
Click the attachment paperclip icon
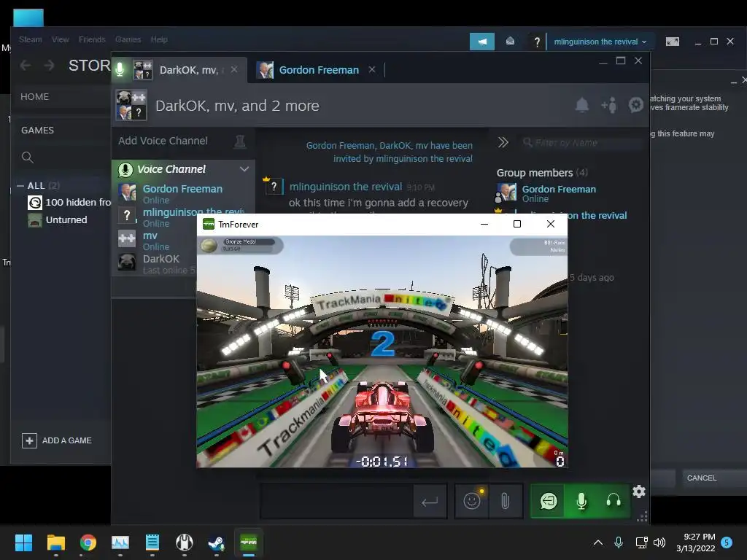click(506, 501)
